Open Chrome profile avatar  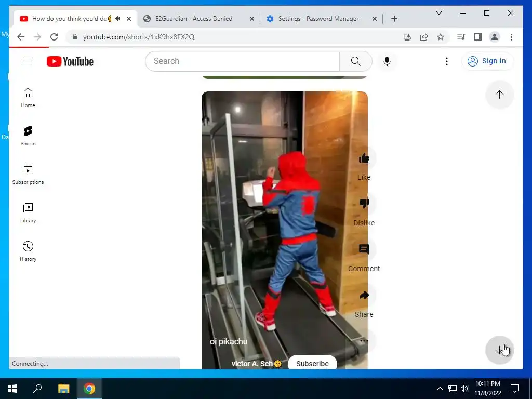(x=495, y=37)
